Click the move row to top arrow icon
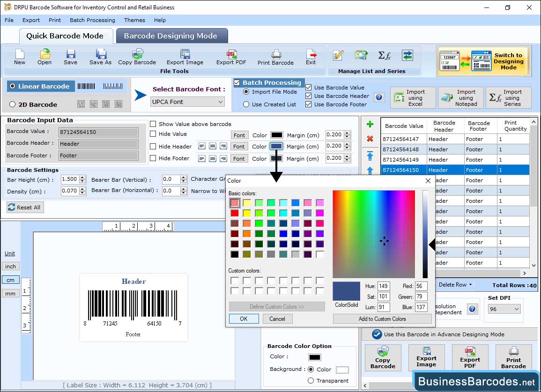This screenshot has width=541, height=392. [370, 156]
